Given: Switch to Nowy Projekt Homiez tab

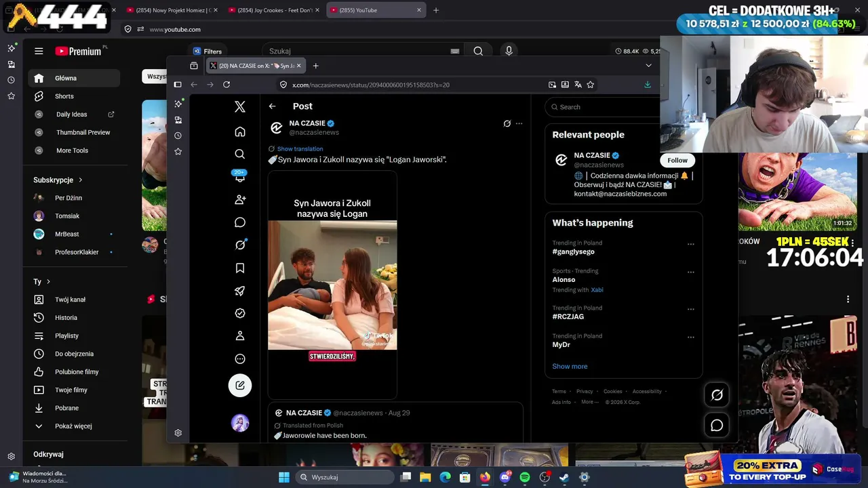Looking at the screenshot, I should pos(172,10).
